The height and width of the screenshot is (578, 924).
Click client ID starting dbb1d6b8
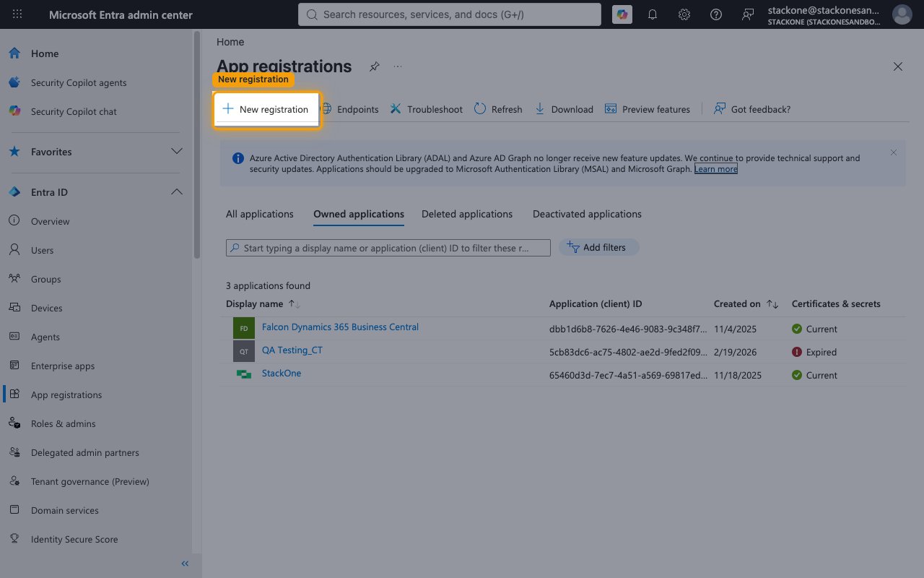click(x=628, y=329)
